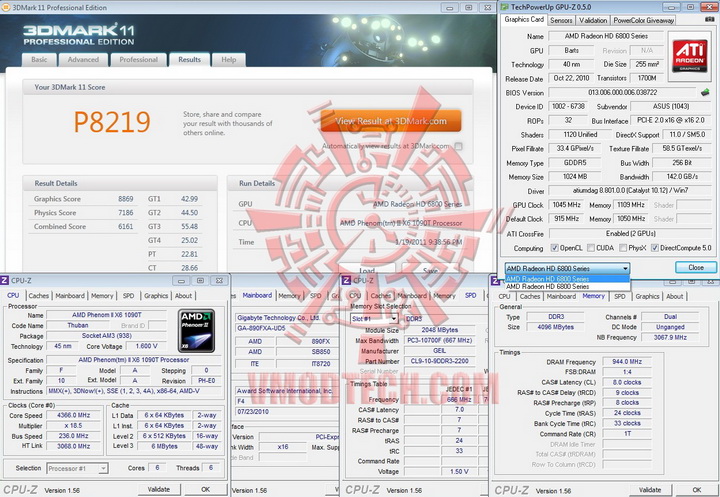
Task: Toggle the PhysX checkbox in GPU-Z
Action: (x=623, y=248)
